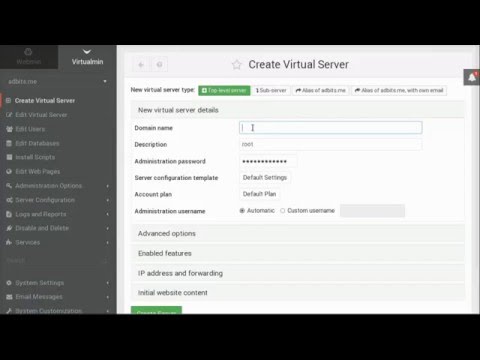
Task: Open Create Virtual Server in sidebar
Action: click(x=45, y=101)
